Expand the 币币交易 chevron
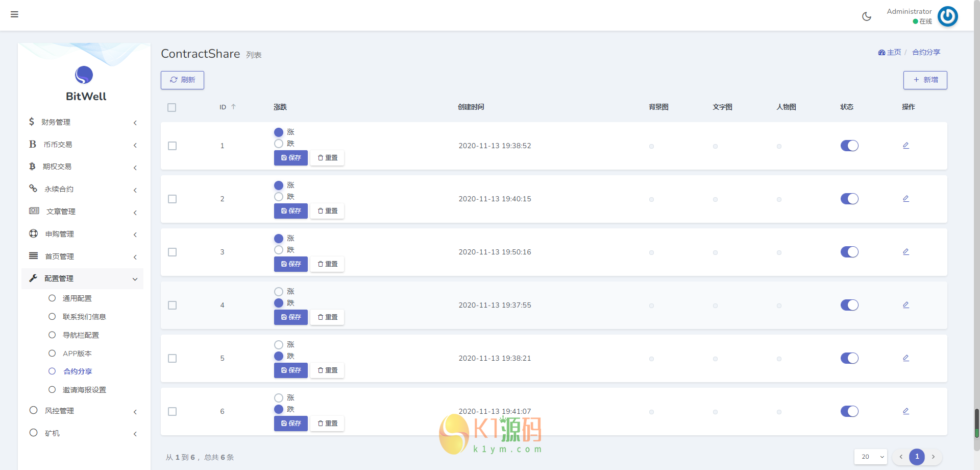Viewport: 980px width, 470px height. click(x=135, y=145)
